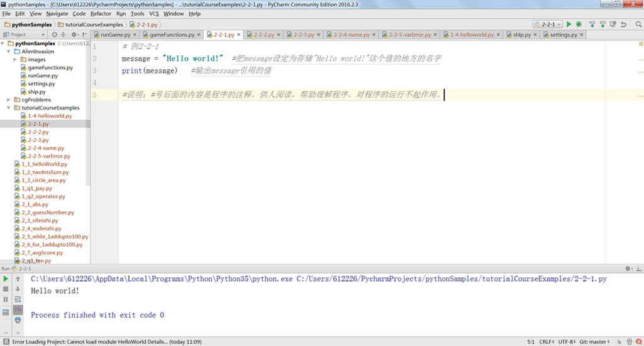Image resolution: width=644 pixels, height=346 pixels.
Task: Open VCS menu
Action: coord(153,14)
